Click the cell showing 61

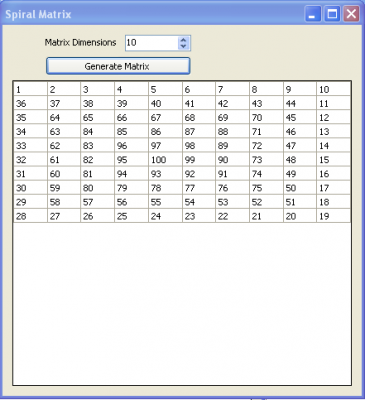point(64,160)
